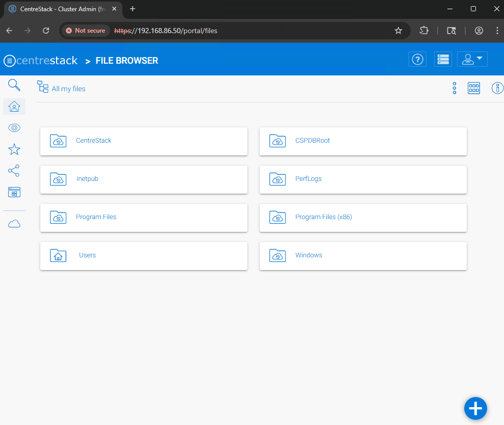The image size is (504, 425).
Task: Open the dashboard window icon in the sidebar
Action: [14, 192]
